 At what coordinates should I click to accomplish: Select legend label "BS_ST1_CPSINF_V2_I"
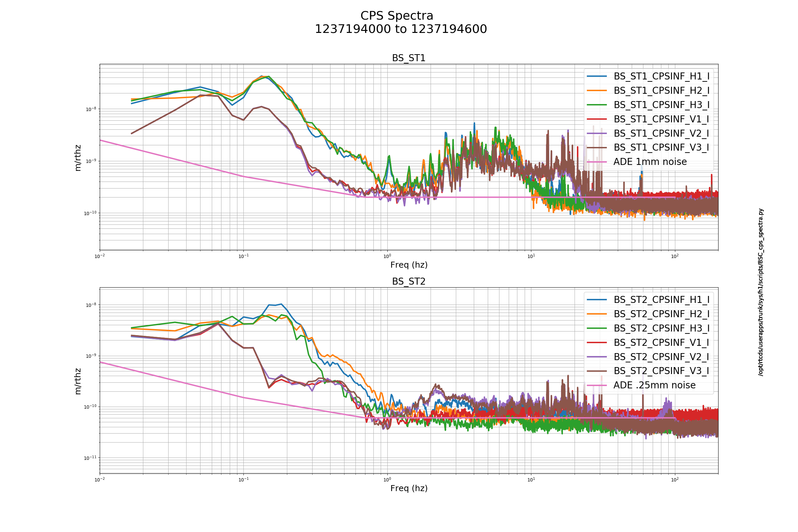[x=661, y=133]
